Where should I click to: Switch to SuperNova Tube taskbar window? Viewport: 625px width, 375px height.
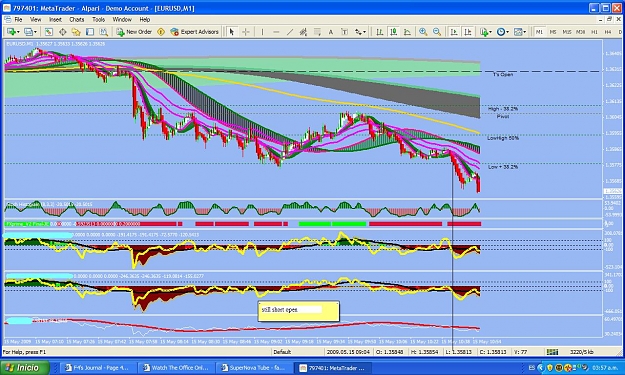[254, 368]
